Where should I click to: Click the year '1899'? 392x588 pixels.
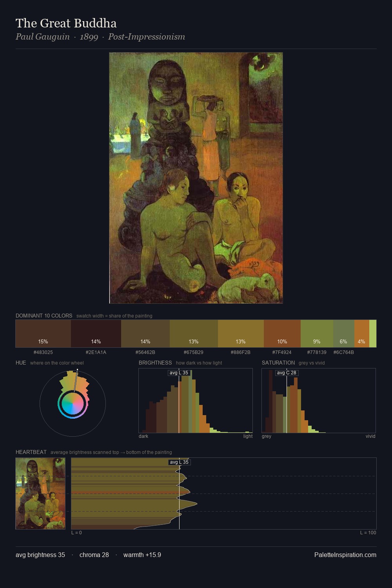[89, 37]
